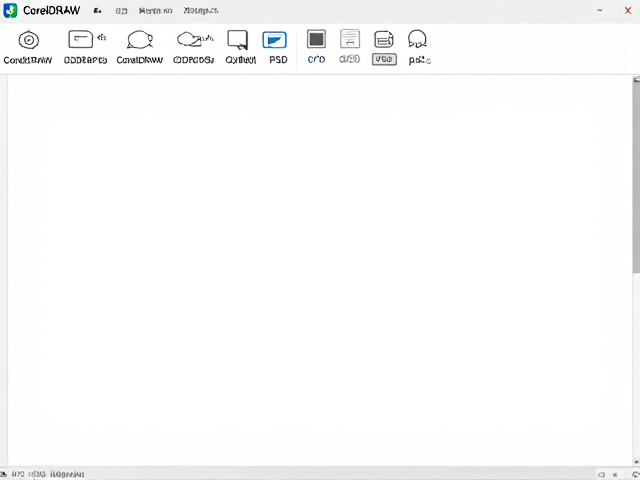Close the CorelDRAW window with the red X

pos(628,11)
